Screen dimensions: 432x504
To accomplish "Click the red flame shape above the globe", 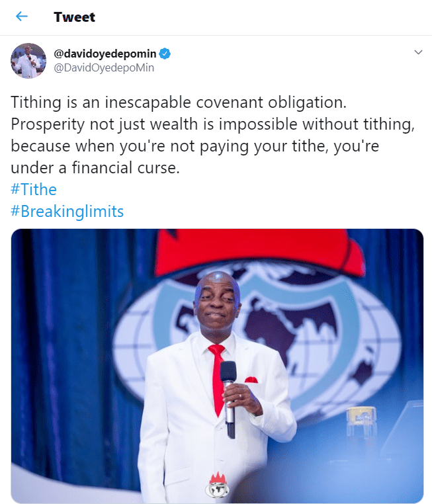I will tap(259, 251).
